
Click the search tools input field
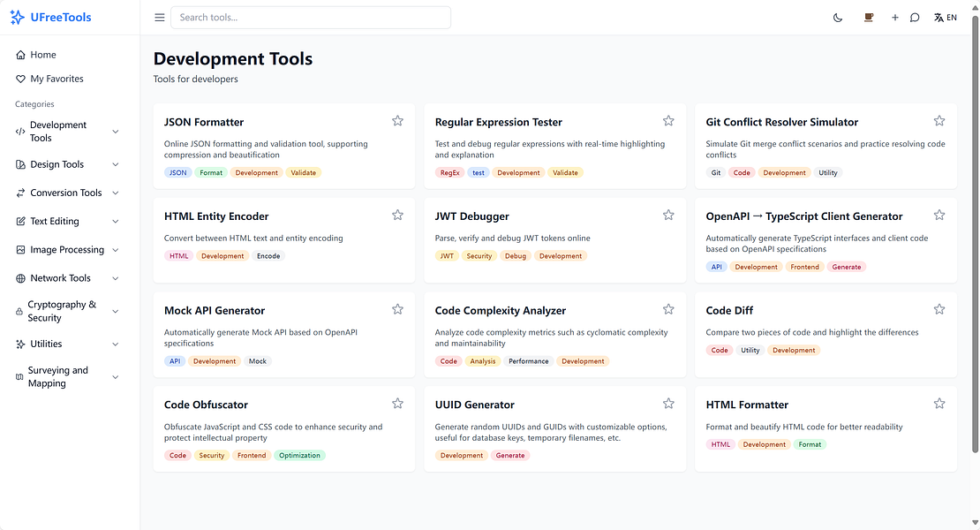click(x=311, y=17)
